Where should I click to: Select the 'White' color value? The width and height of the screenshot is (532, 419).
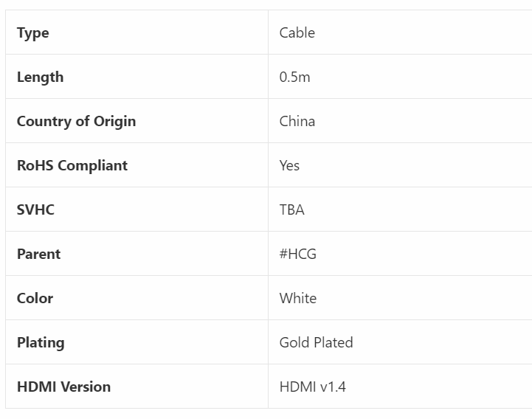point(298,298)
